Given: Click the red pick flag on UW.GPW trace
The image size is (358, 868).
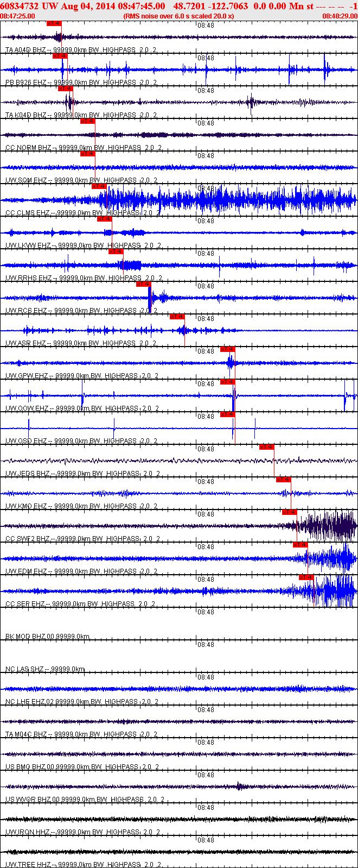Looking at the screenshot, I should pos(228,349).
